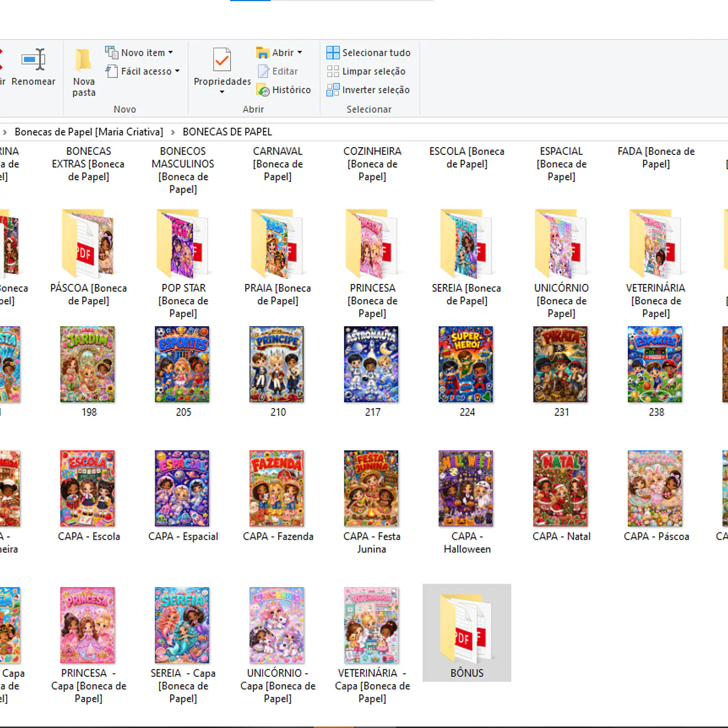Click the FADA [Boneca de Papel] label
Screen dimensions: 728x728
coord(656,158)
